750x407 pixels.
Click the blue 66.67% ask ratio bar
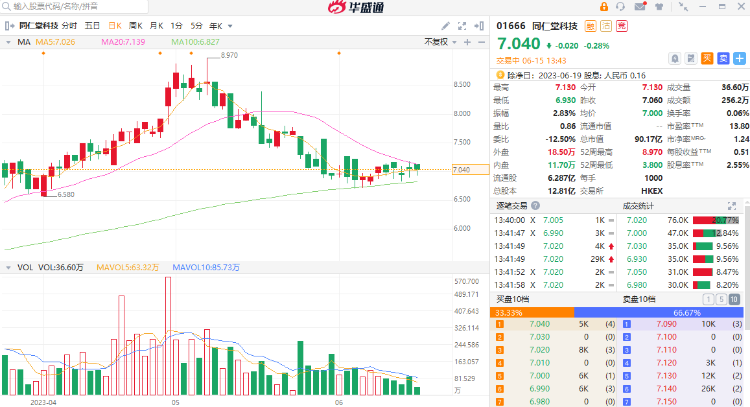[659, 313]
